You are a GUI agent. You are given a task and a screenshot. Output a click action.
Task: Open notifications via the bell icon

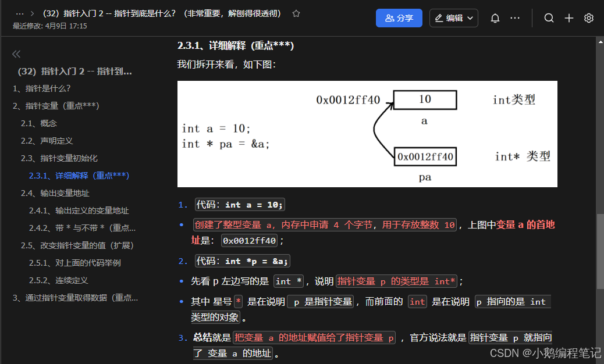495,18
